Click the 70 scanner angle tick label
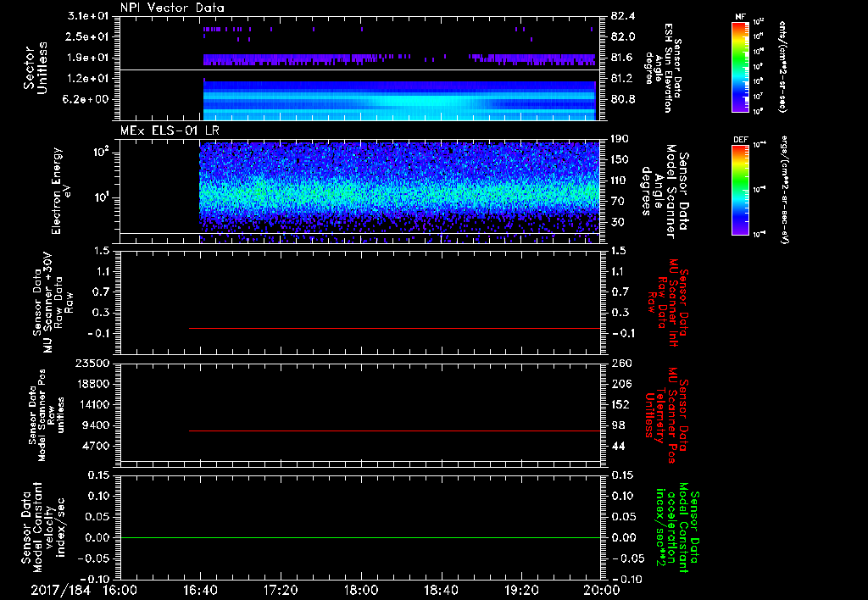Image resolution: width=868 pixels, height=600 pixels. coord(618,202)
